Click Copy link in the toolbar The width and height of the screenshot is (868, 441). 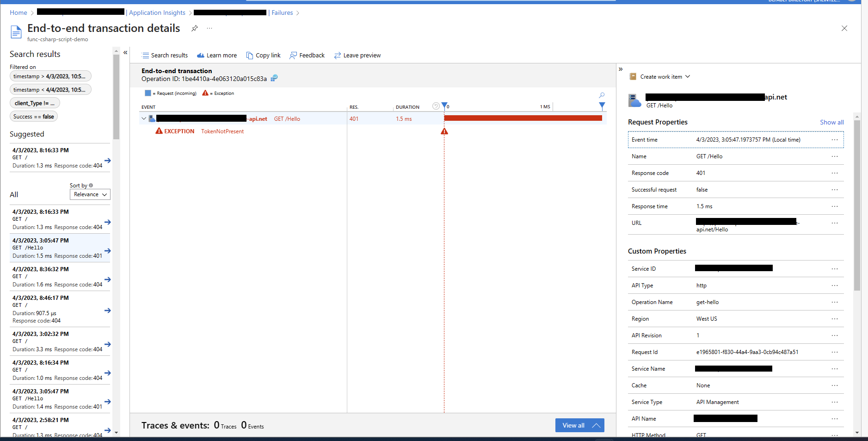(x=264, y=56)
